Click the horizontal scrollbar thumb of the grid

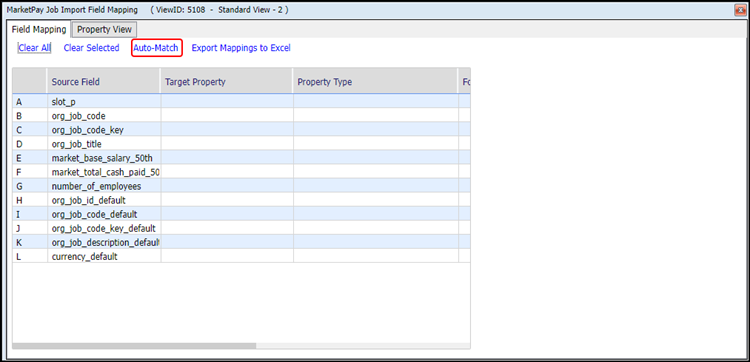134,346
